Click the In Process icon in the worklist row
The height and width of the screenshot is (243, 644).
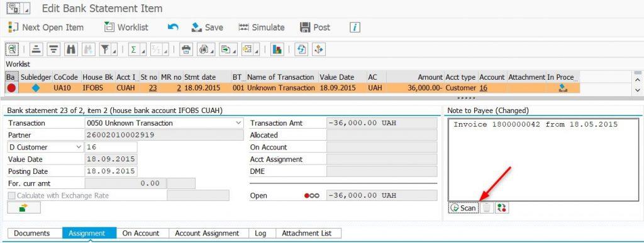tap(563, 88)
